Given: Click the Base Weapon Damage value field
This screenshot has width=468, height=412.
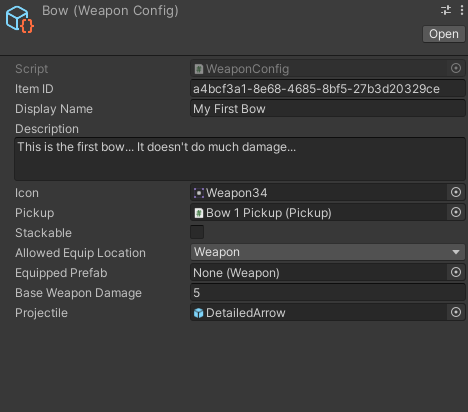Looking at the screenshot, I should pos(328,293).
